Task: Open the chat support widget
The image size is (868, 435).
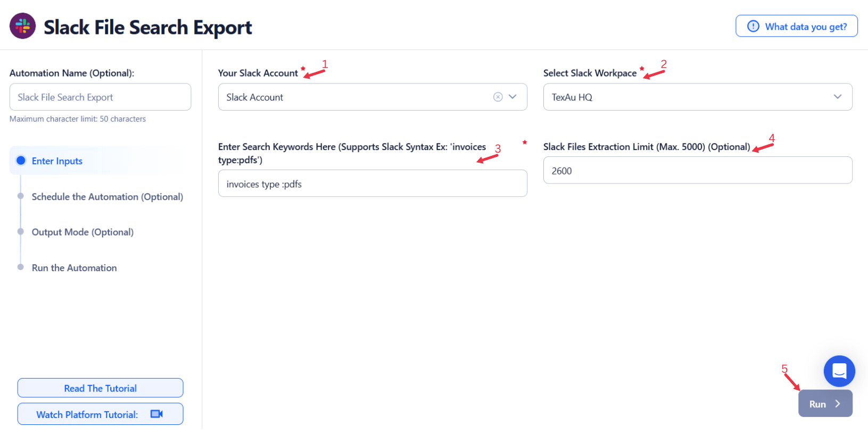Action: click(x=839, y=371)
